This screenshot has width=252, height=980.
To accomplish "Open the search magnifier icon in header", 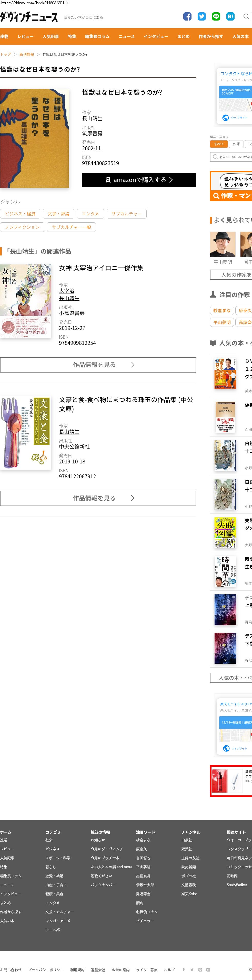I will click(x=246, y=16).
